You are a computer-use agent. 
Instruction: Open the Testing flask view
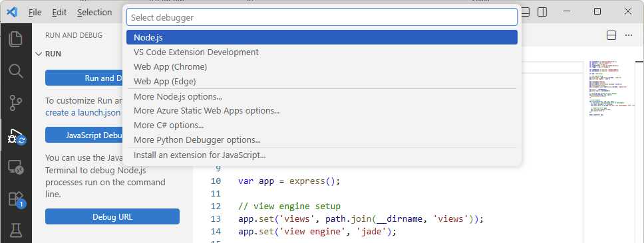pyautogui.click(x=15, y=230)
